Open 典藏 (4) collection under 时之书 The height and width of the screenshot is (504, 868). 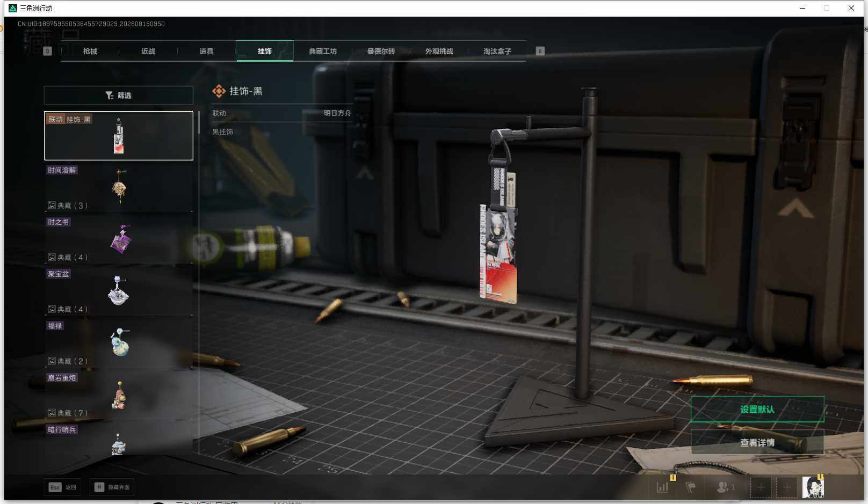click(68, 258)
